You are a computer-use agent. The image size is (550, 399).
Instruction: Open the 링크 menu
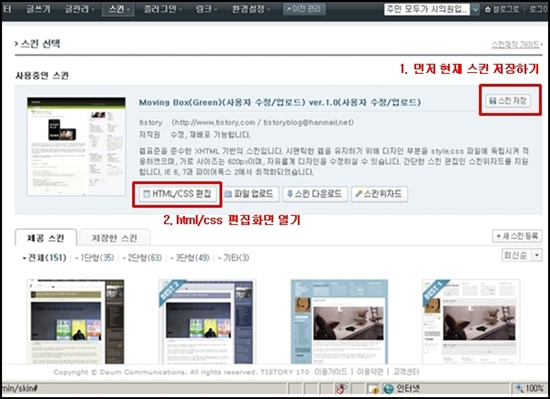point(206,9)
